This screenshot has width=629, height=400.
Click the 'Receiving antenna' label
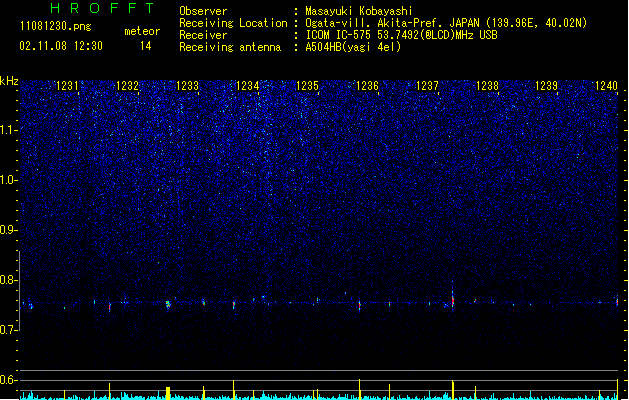pyautogui.click(x=230, y=47)
